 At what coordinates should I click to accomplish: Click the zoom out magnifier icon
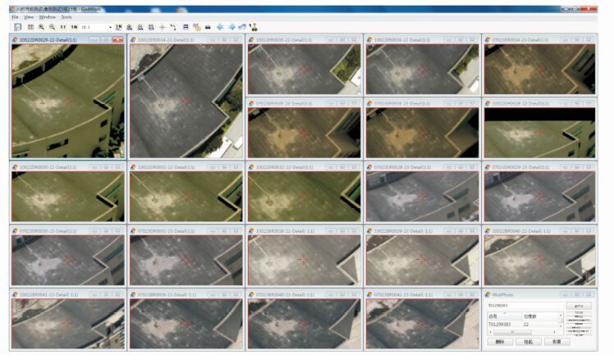pos(51,27)
